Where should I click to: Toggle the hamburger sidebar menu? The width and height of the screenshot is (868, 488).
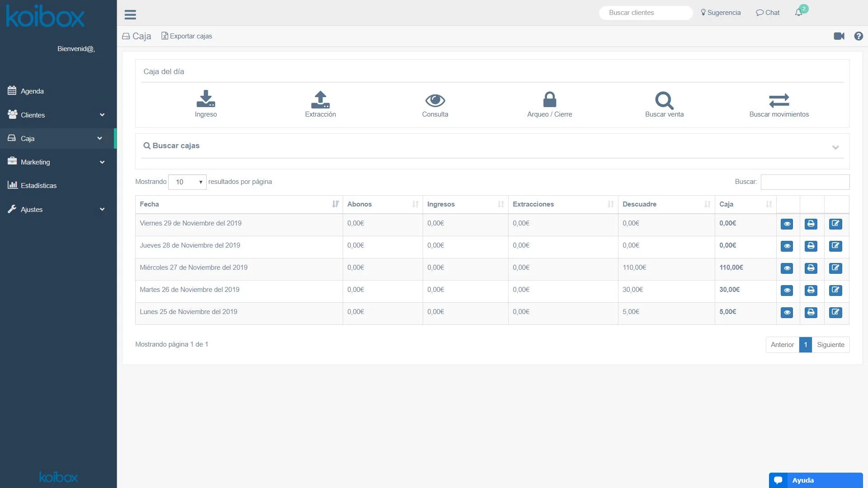point(130,15)
